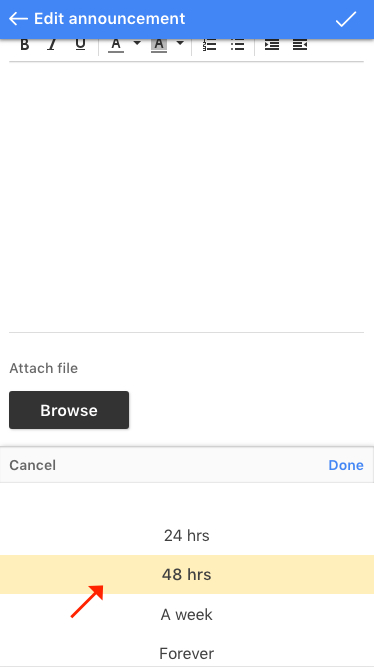Tap the back arrow icon
This screenshot has height=667, width=374.
tap(18, 19)
